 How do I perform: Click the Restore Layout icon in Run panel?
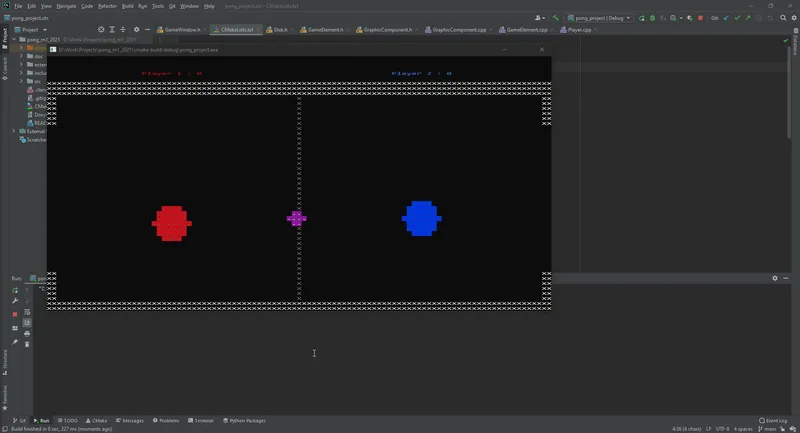pos(15,328)
